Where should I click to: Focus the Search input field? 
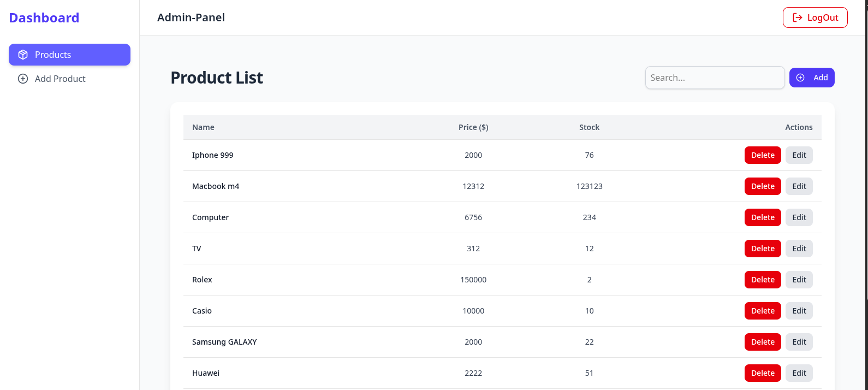714,78
